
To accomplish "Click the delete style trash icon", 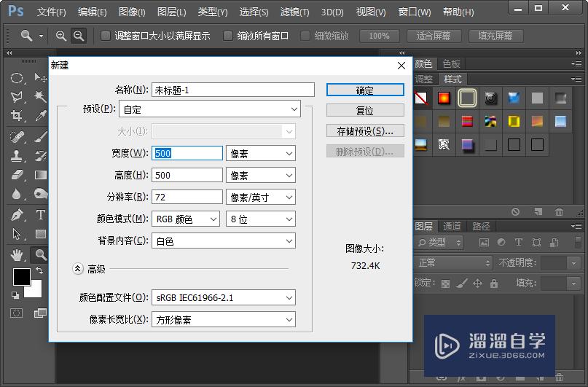I will (559, 212).
